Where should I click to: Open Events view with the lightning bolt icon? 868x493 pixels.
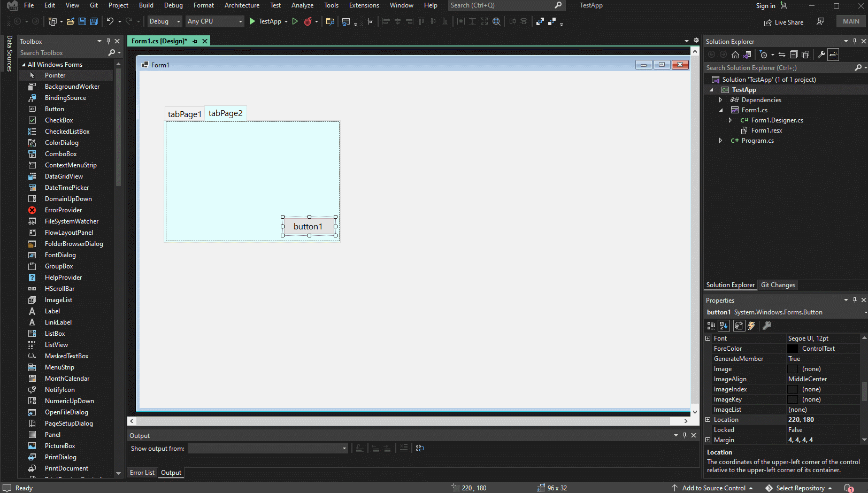(751, 326)
